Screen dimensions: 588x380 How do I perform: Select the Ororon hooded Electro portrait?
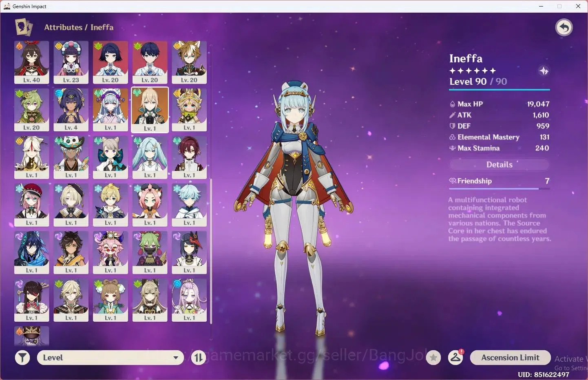32,252
